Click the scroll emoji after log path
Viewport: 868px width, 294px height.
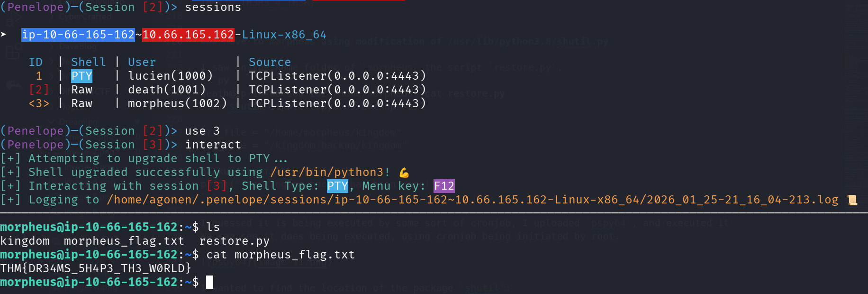point(852,200)
